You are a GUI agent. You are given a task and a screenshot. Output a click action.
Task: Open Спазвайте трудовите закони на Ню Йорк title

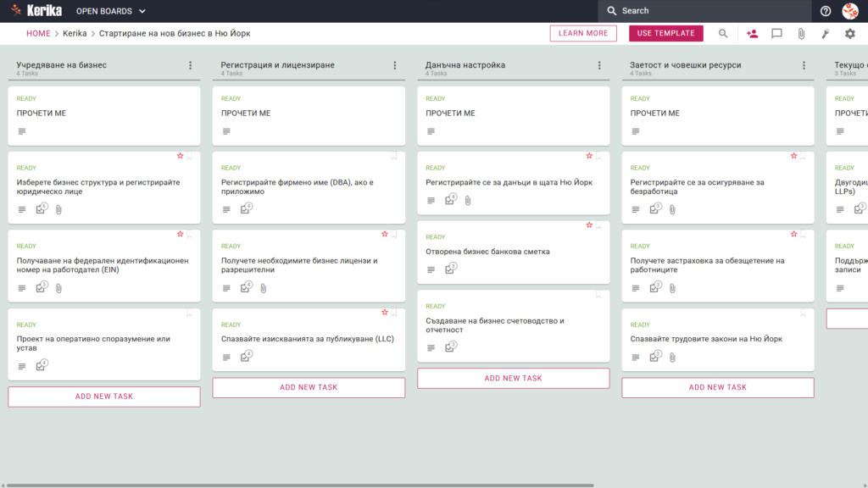(x=706, y=339)
